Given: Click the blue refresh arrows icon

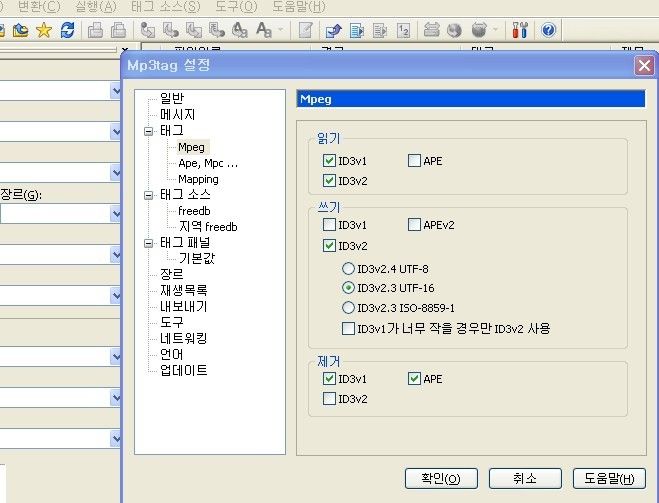Looking at the screenshot, I should [x=67, y=30].
